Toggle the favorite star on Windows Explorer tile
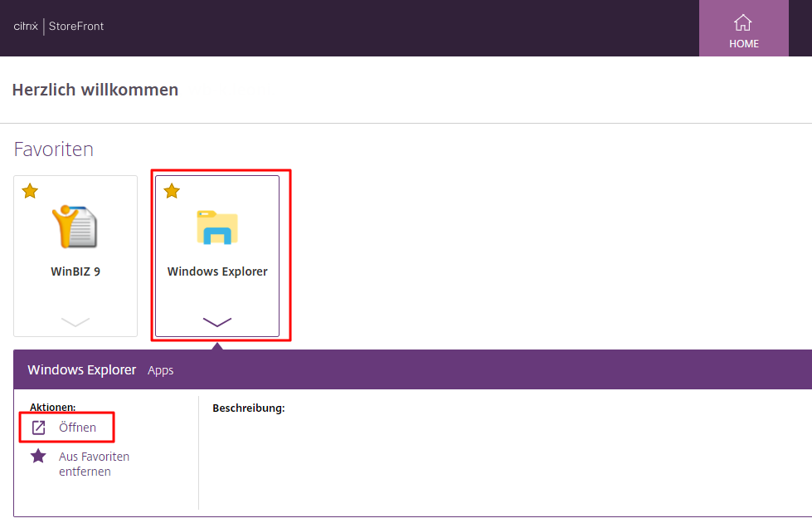The image size is (812, 528). point(172,192)
